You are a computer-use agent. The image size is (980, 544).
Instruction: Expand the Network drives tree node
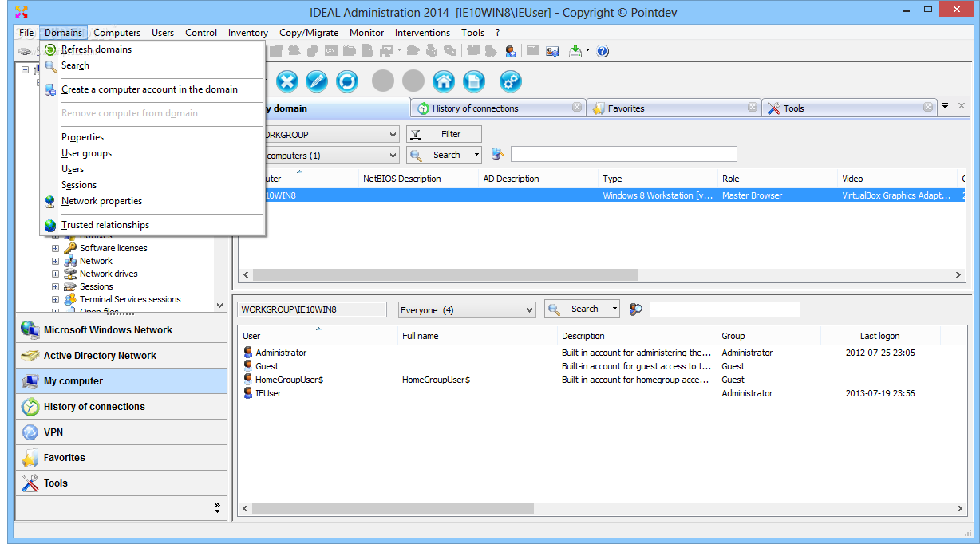pyautogui.click(x=56, y=274)
